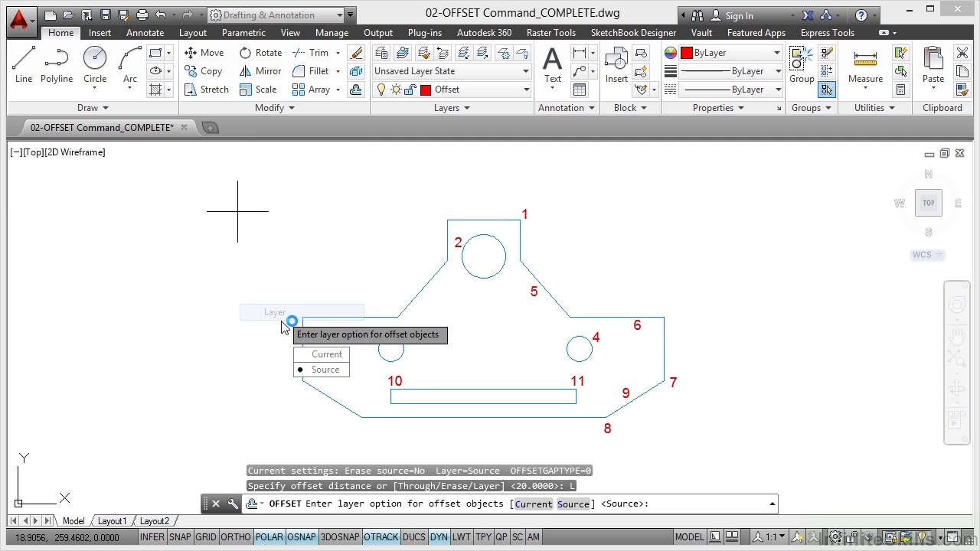Click the Undo arrow in quick access toolbar
This screenshot has height=551, width=980.
[x=161, y=15]
